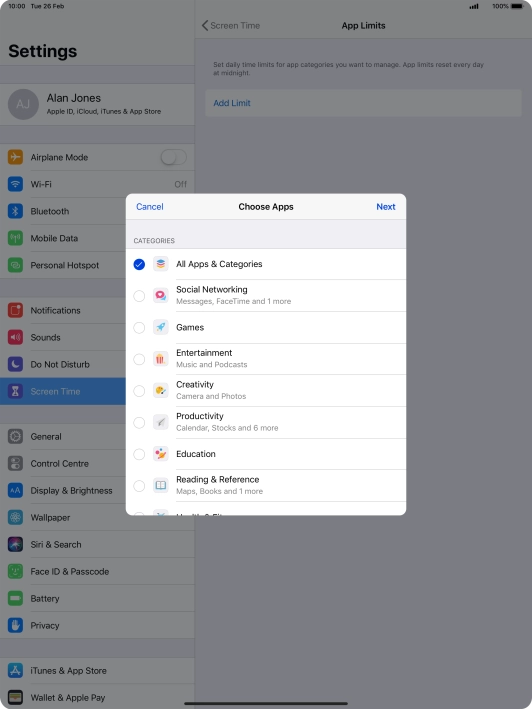This screenshot has width=532, height=709.
Task: Tap the Wi-Fi settings icon
Action: pos(15,184)
